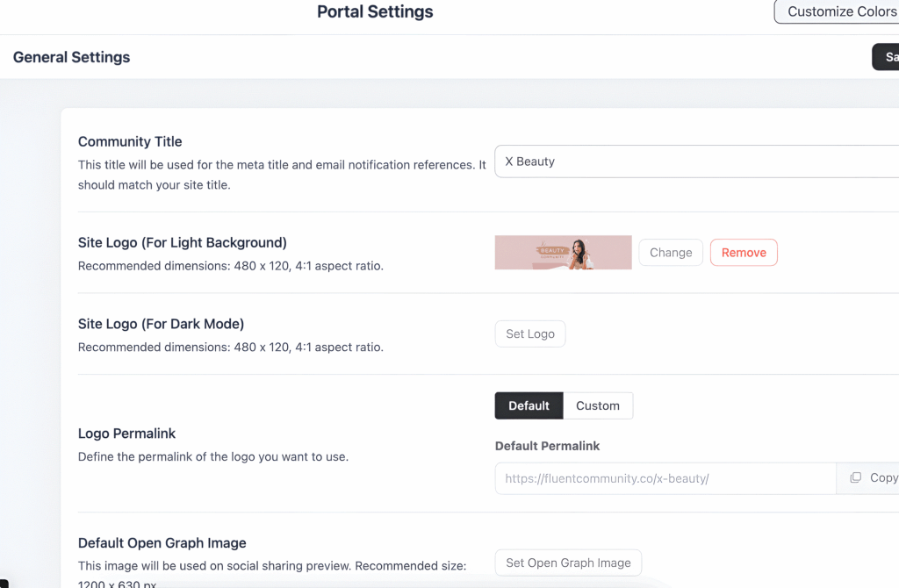Viewport: 899px width, 588px height.
Task: Click the General Settings section heading
Action: tap(72, 57)
